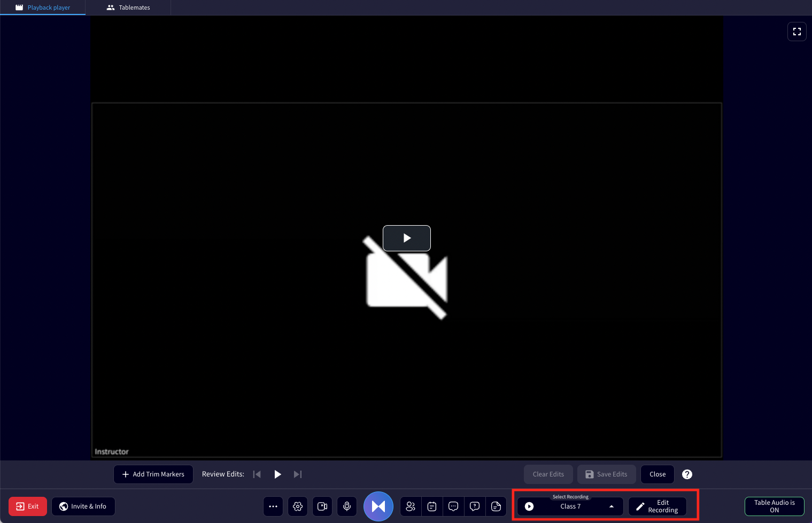Click the Edit Recording button

[x=658, y=506]
